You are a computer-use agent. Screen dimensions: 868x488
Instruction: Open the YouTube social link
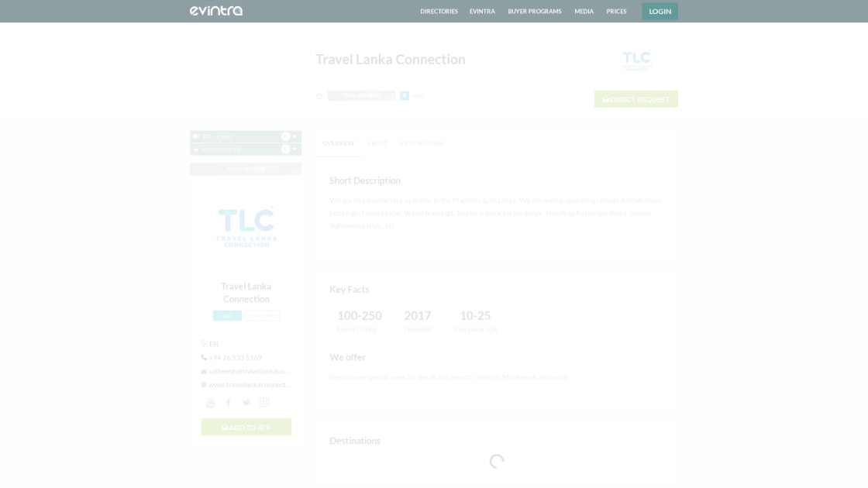pyautogui.click(x=210, y=403)
